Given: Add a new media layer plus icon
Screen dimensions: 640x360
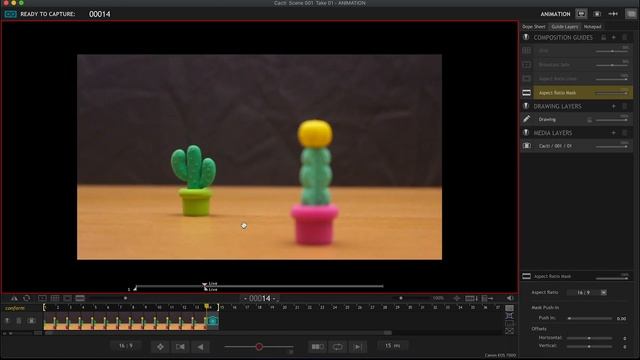Looking at the screenshot, I should pos(613,133).
